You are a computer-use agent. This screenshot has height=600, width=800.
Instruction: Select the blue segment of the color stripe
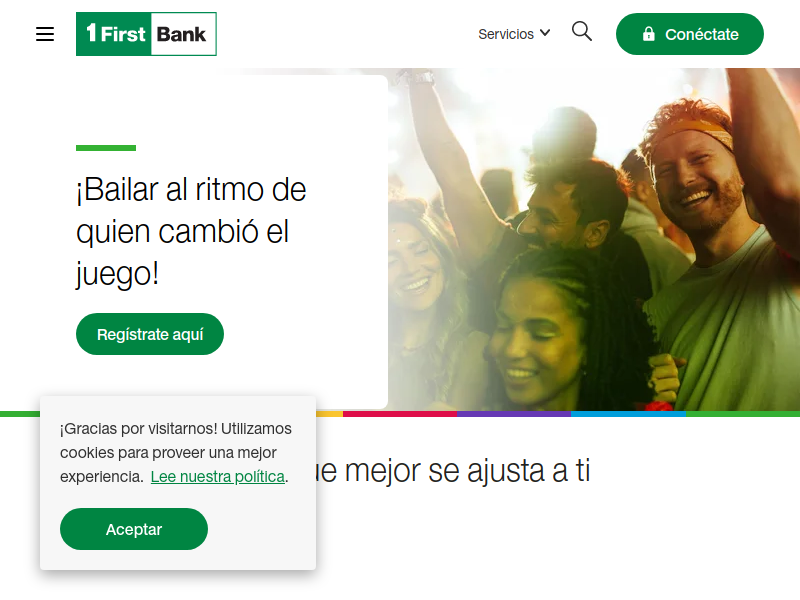tap(629, 414)
